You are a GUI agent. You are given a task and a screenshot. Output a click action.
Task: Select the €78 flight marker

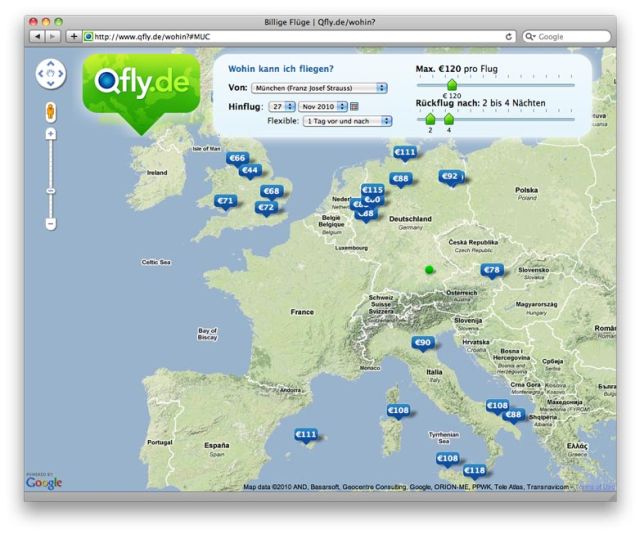tap(492, 271)
